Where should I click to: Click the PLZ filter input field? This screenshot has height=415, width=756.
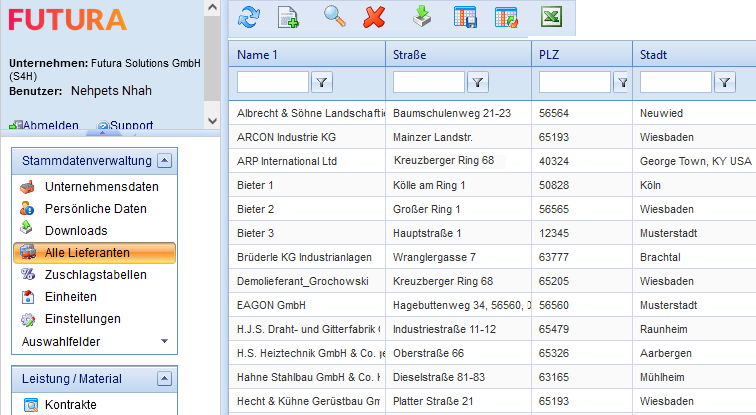(x=574, y=82)
